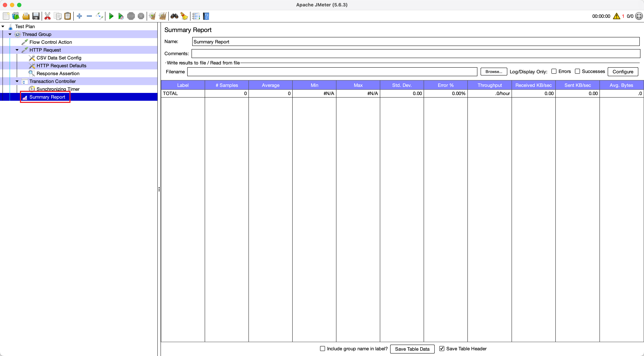Save the test plan with floppy icon
644x356 pixels.
[36, 16]
